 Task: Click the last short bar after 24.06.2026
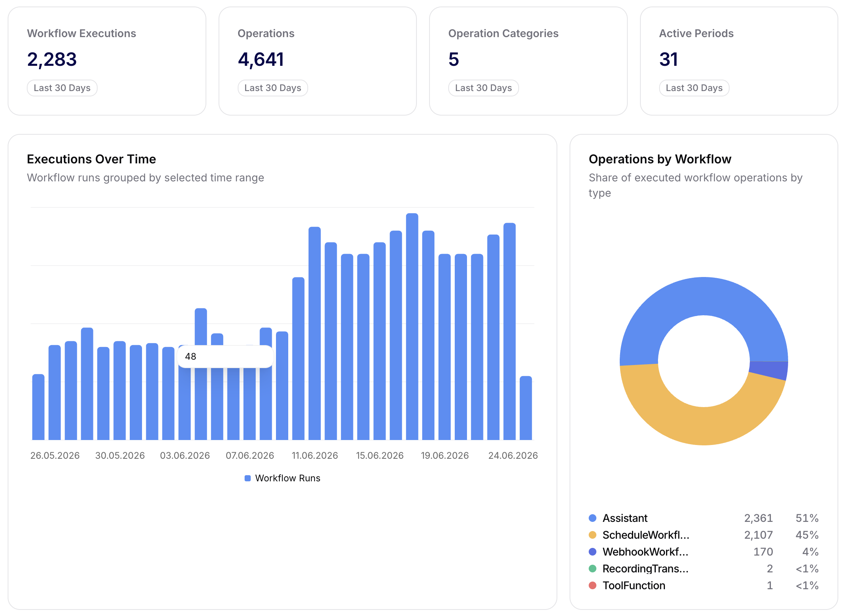[x=526, y=408]
